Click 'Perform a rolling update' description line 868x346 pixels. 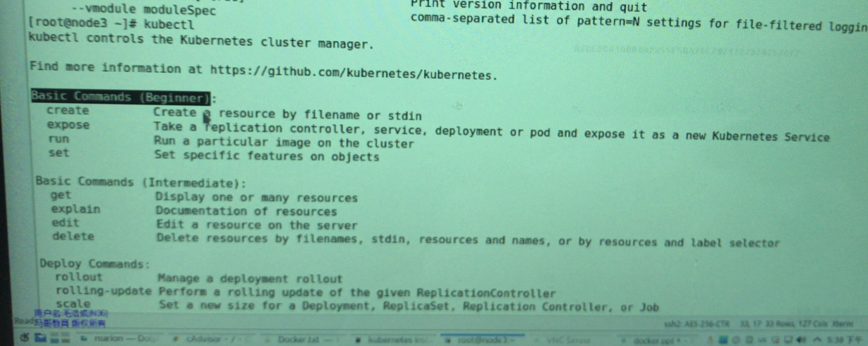357,293
